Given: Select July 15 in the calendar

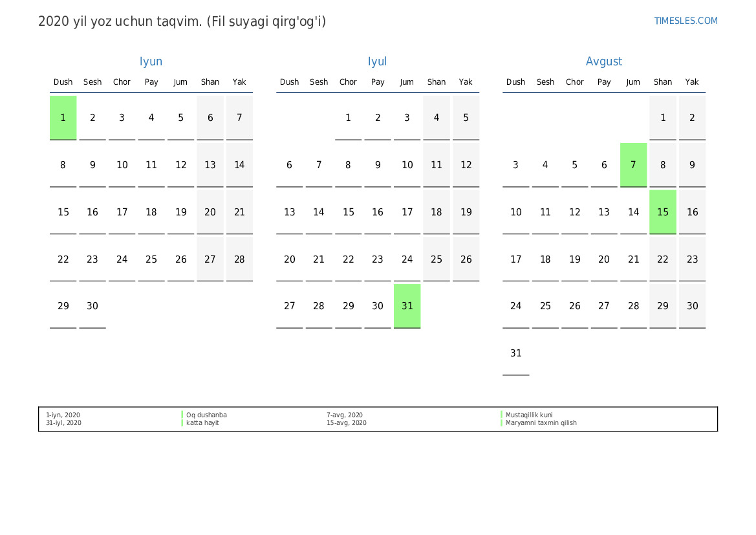Looking at the screenshot, I should tap(348, 212).
